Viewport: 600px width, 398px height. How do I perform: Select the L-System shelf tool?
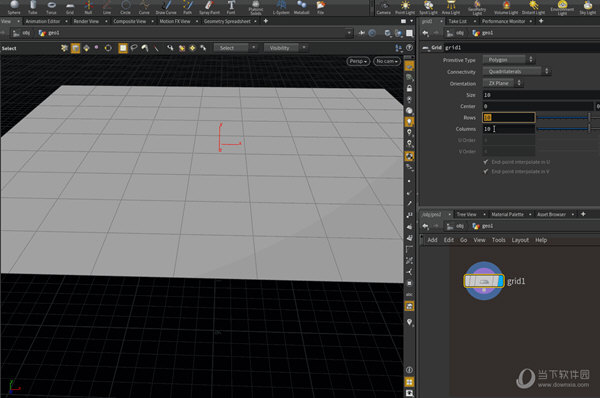[281, 7]
